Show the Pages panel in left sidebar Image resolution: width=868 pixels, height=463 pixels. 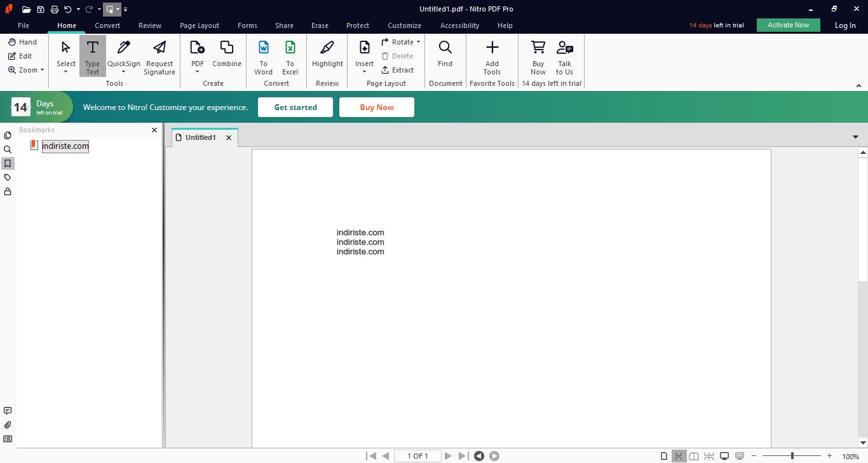click(x=8, y=135)
